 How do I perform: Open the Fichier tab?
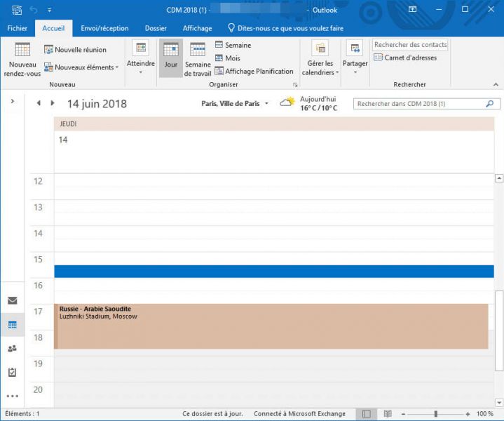[x=17, y=28]
